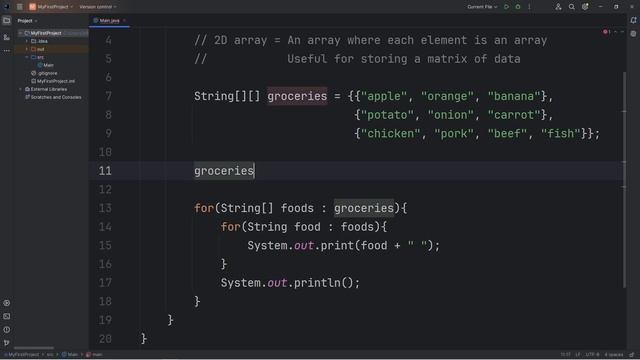The width and height of the screenshot is (640, 360).
Task: Select MyFirstProject.iml file in tree
Action: click(x=53, y=81)
